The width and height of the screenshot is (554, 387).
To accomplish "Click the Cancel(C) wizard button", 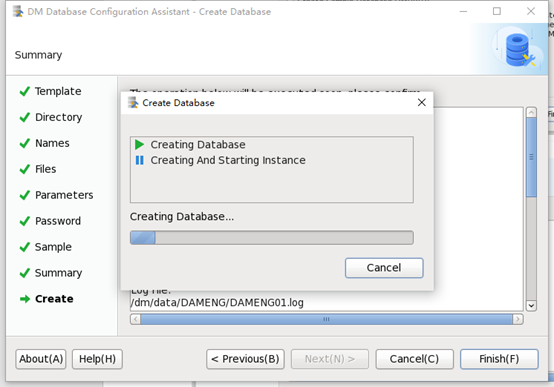I will (414, 359).
